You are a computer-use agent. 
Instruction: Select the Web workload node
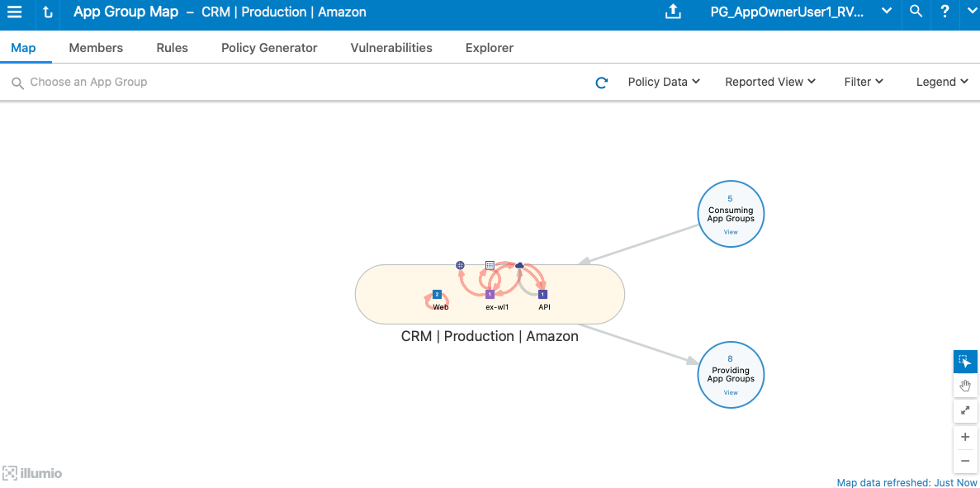tap(437, 294)
